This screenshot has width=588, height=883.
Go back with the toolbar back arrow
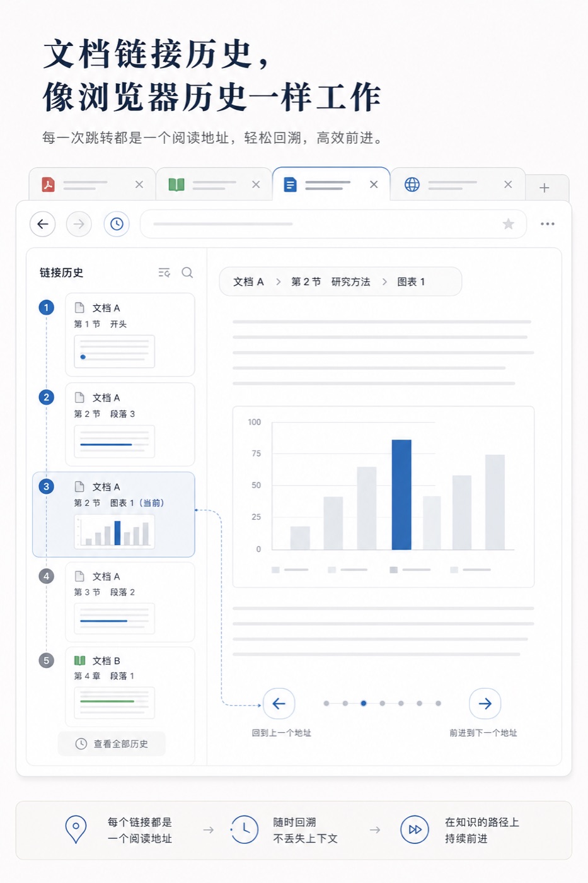[43, 224]
